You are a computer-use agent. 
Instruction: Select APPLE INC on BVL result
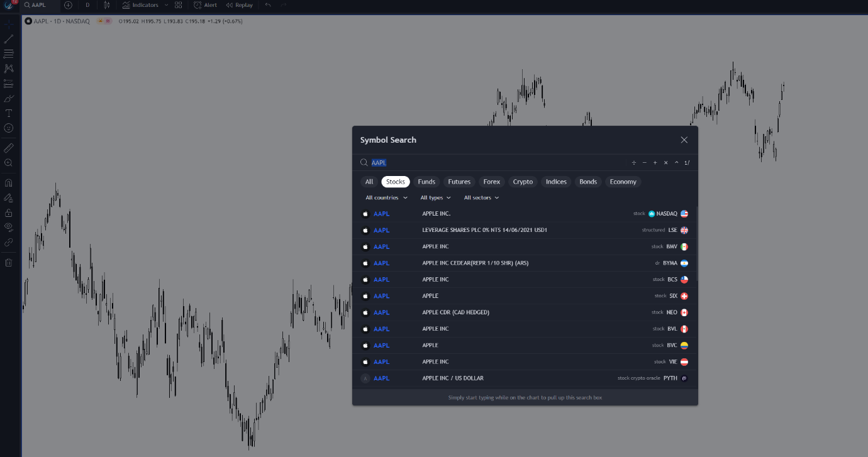pos(525,329)
